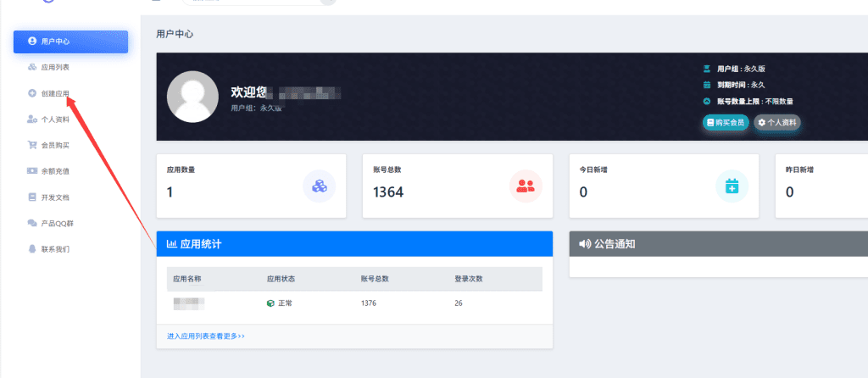
Task: Click the 欢迎您 greeting text
Action: coord(249,92)
